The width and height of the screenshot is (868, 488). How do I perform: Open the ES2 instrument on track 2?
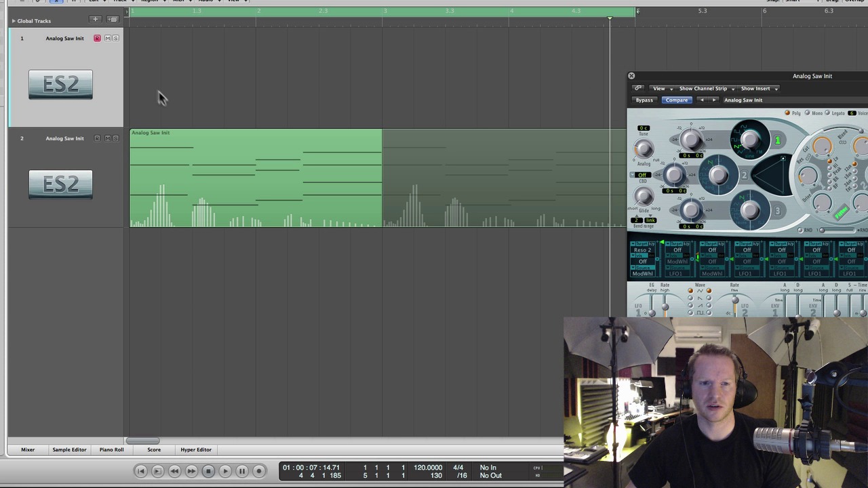point(60,184)
